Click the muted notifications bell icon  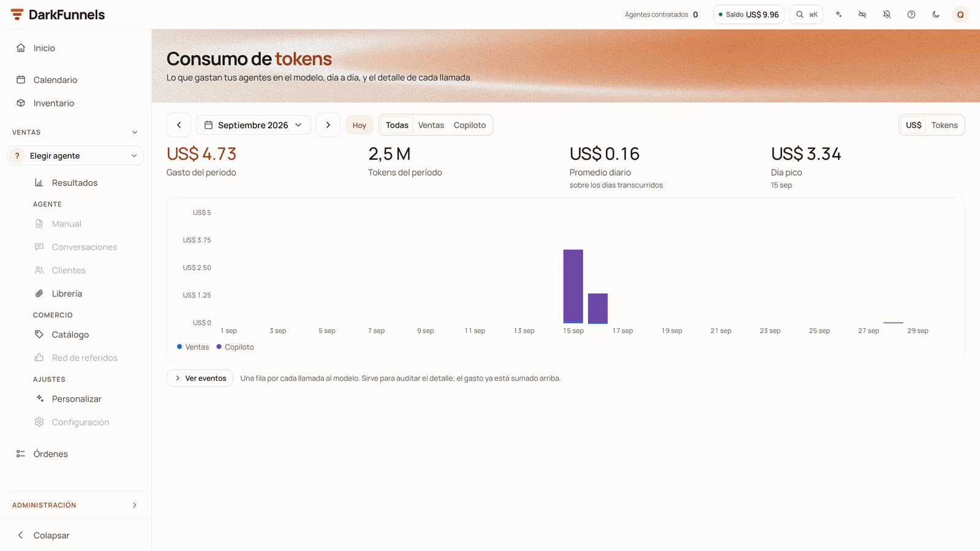(x=887, y=15)
